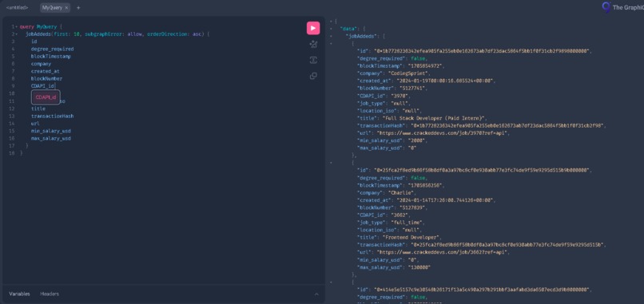Collapse the root brace in the response
Viewport: 644px width, 304px height.
331,21
